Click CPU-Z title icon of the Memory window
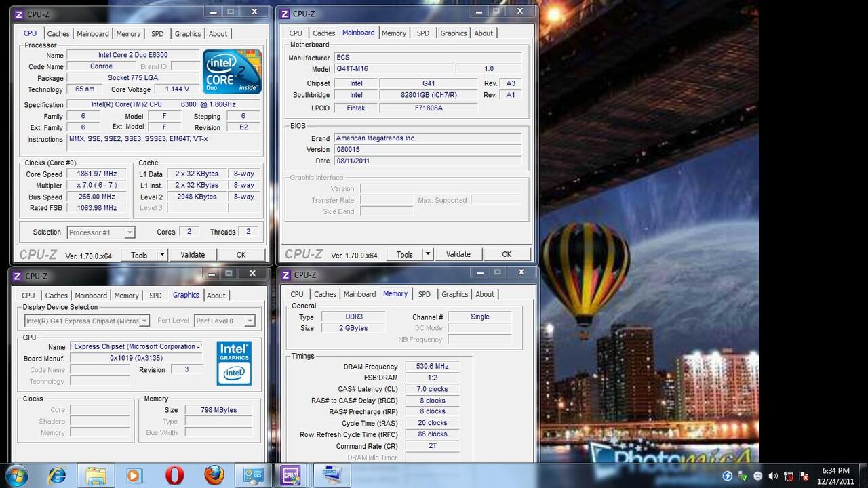The height and width of the screenshot is (488, 868). click(285, 274)
